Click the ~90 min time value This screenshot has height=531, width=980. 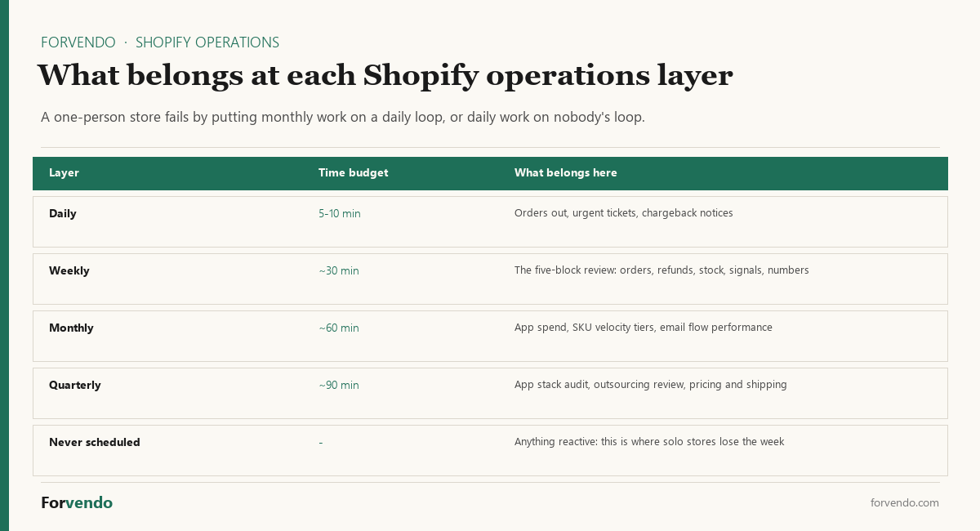coord(339,385)
